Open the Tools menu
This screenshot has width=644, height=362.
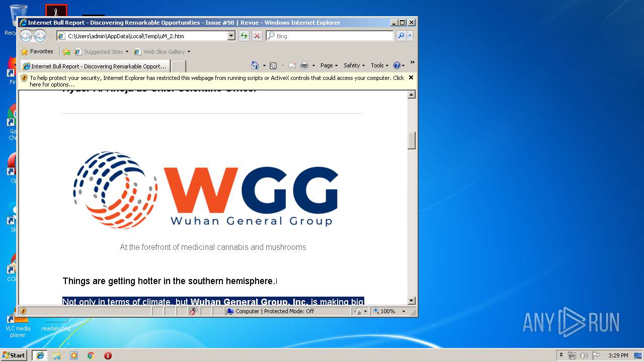[380, 65]
